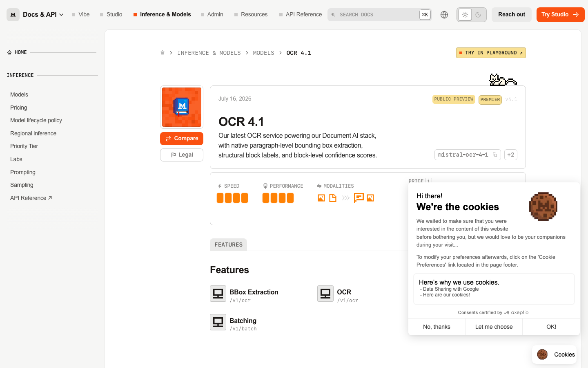The image size is (588, 368).
Task: Click the cookie mascot image
Action: [x=543, y=206]
